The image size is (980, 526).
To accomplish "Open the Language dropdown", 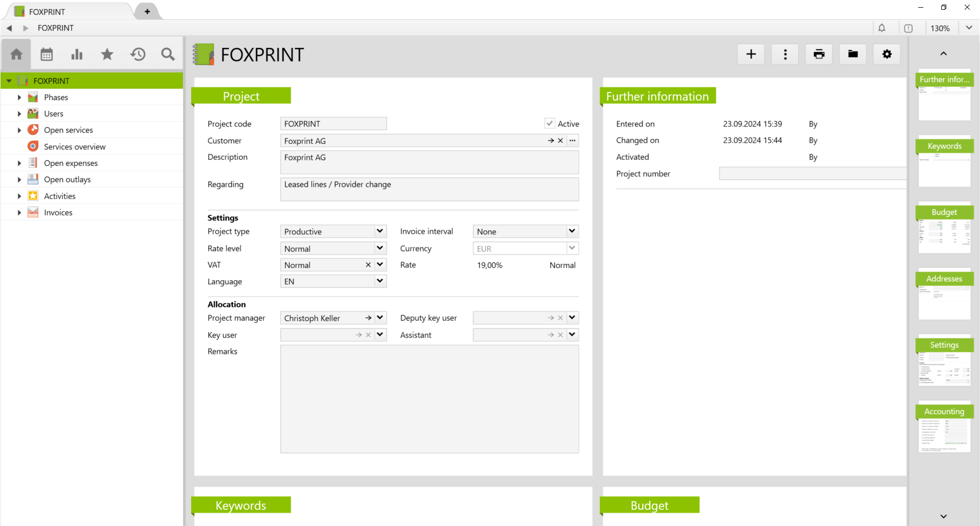I will pos(380,281).
